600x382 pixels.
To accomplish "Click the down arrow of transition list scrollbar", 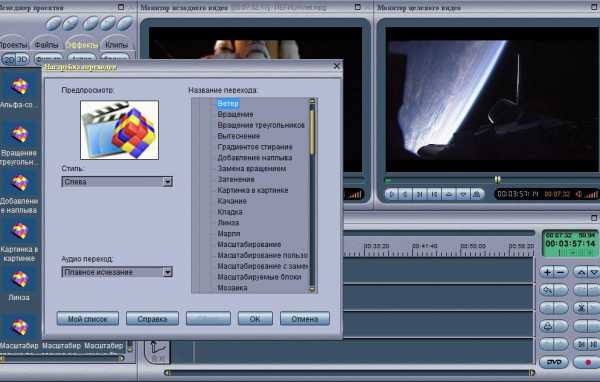I will (x=312, y=289).
